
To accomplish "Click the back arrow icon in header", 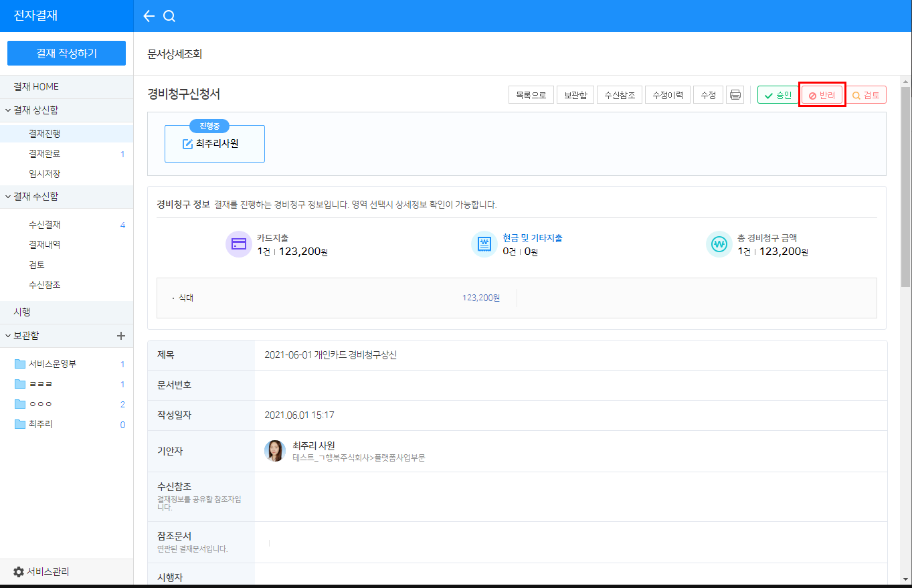I will pyautogui.click(x=149, y=16).
